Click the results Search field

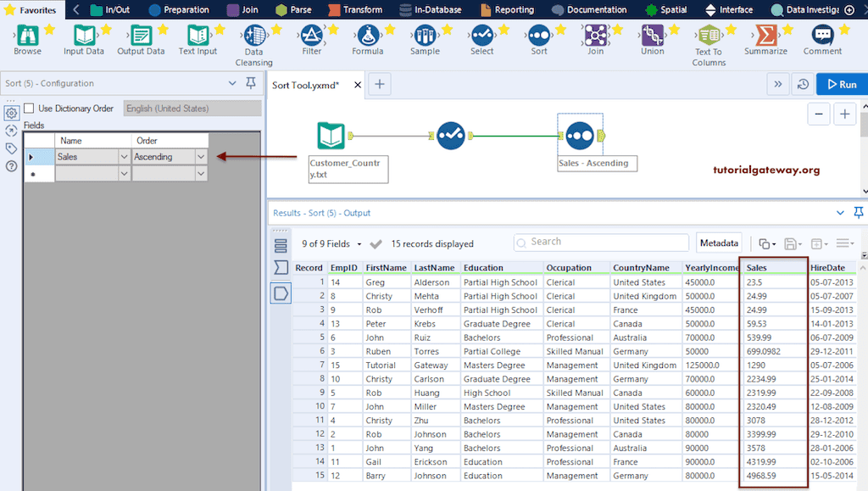click(x=602, y=243)
